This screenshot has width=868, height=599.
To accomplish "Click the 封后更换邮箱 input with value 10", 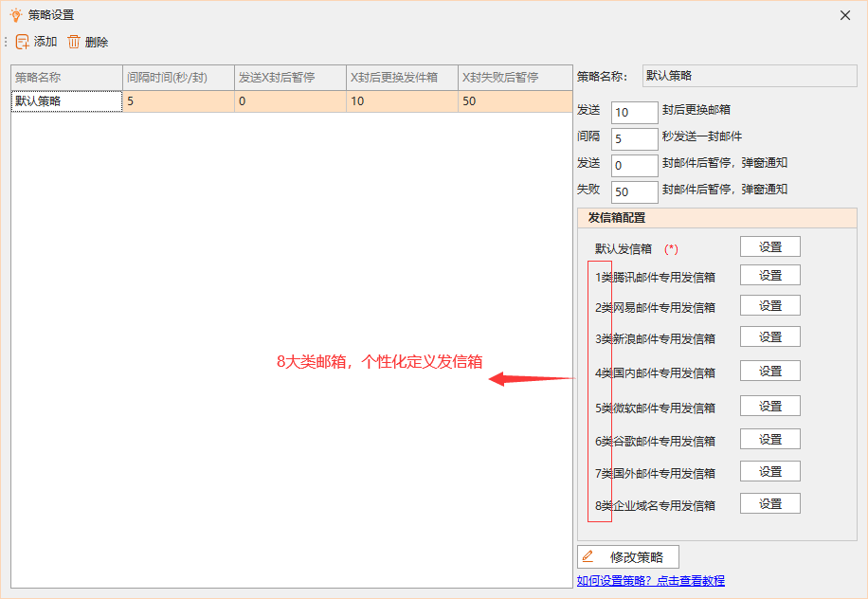I will [x=634, y=113].
